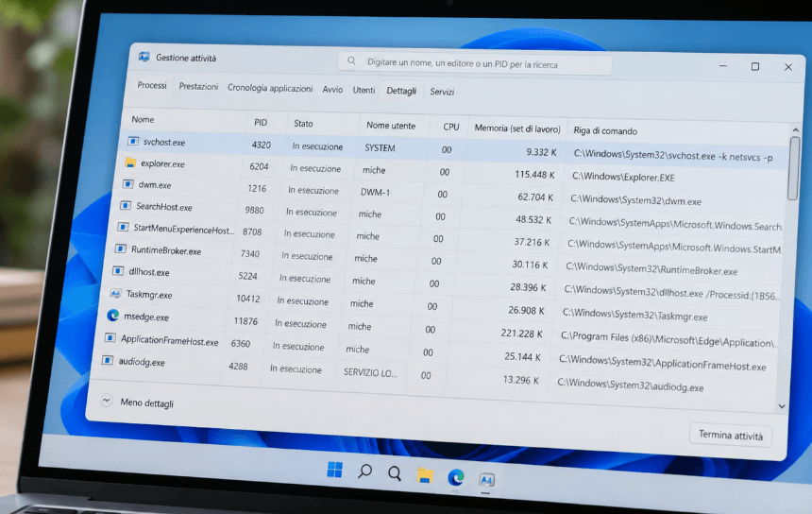Sort by Memoria (set di lavoro) header

click(x=517, y=128)
